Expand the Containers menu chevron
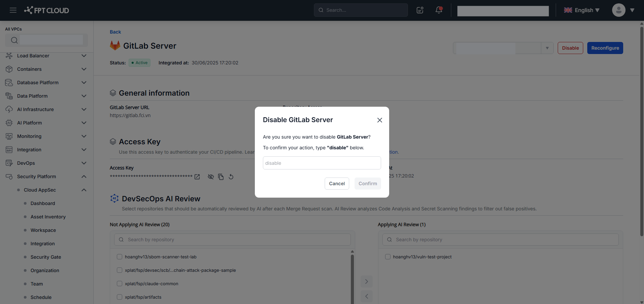The image size is (644, 304). coord(84,69)
